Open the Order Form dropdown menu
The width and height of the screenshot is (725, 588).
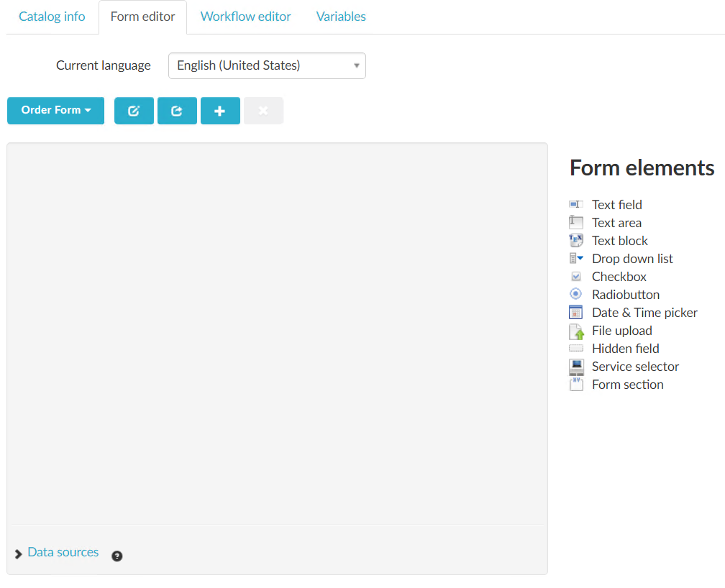click(x=55, y=111)
